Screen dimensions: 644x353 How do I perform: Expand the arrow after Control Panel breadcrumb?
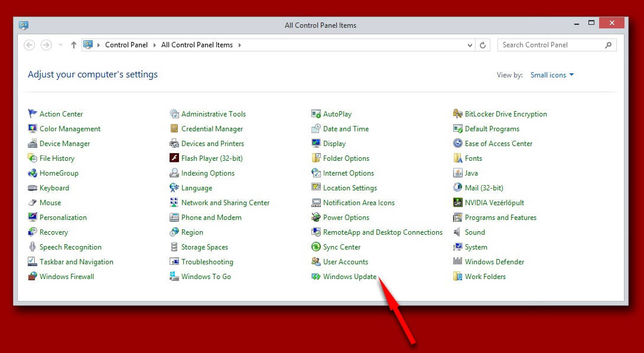click(154, 45)
